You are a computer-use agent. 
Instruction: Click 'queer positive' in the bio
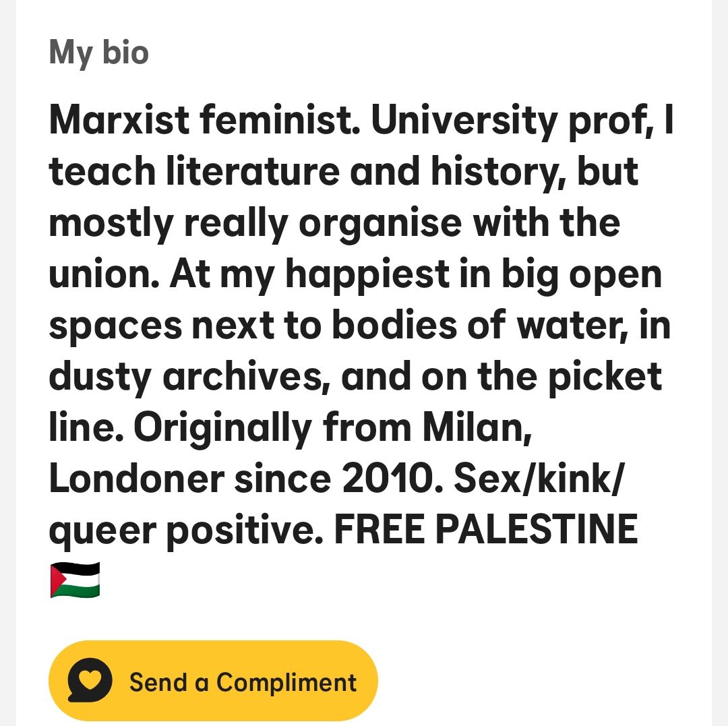click(186, 530)
